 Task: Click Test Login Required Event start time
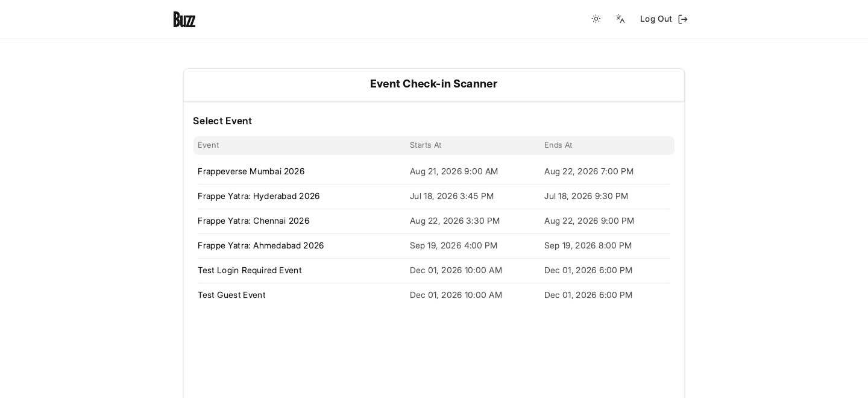coord(456,271)
